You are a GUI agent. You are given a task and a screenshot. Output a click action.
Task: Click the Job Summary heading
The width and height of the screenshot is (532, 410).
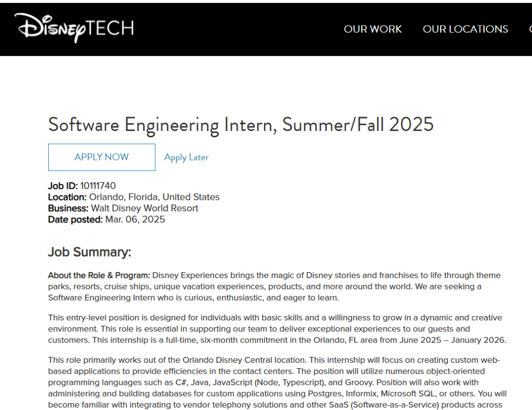90,252
